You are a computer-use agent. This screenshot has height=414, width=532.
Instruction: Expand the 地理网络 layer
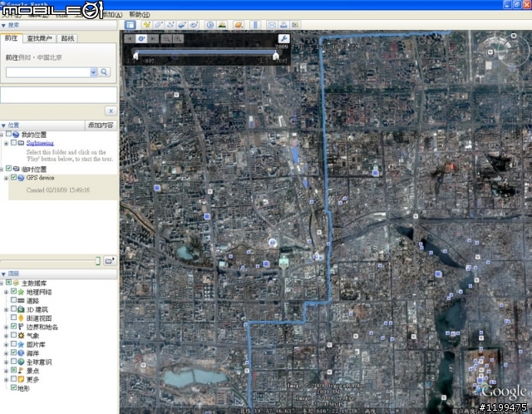(6, 292)
